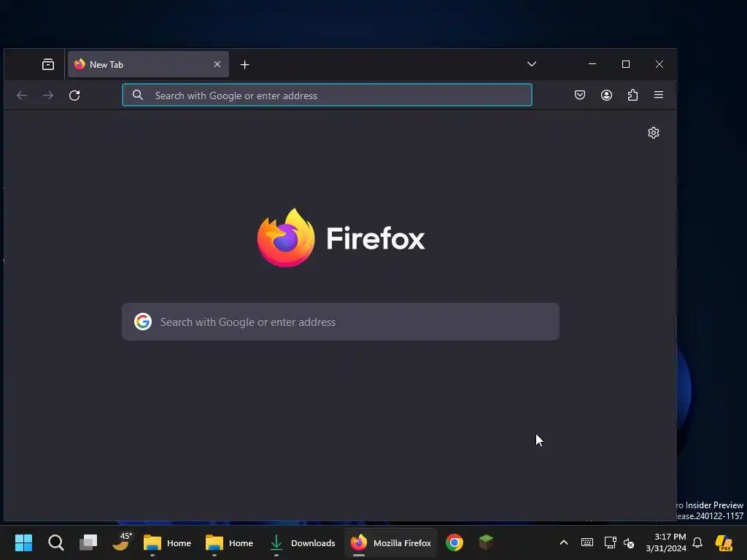Go back one page

coord(22,96)
